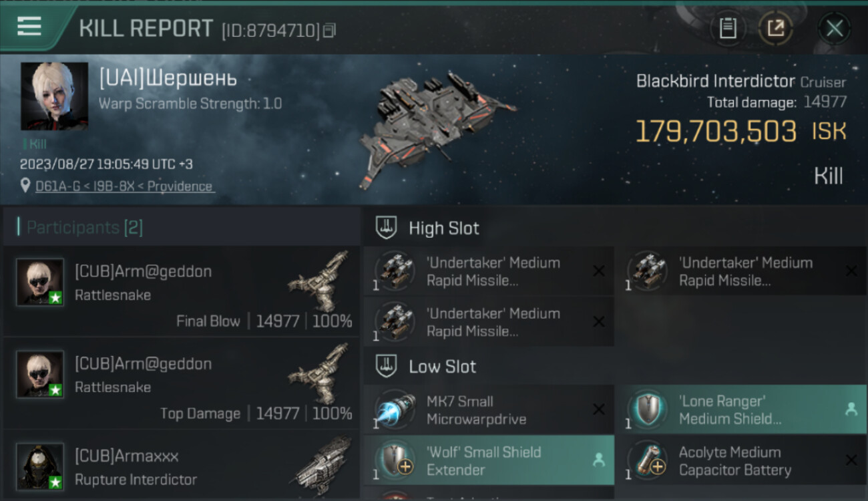Select the first 'Undertaker' Rapid Missile launcher
The height and width of the screenshot is (501, 868).
(x=489, y=271)
